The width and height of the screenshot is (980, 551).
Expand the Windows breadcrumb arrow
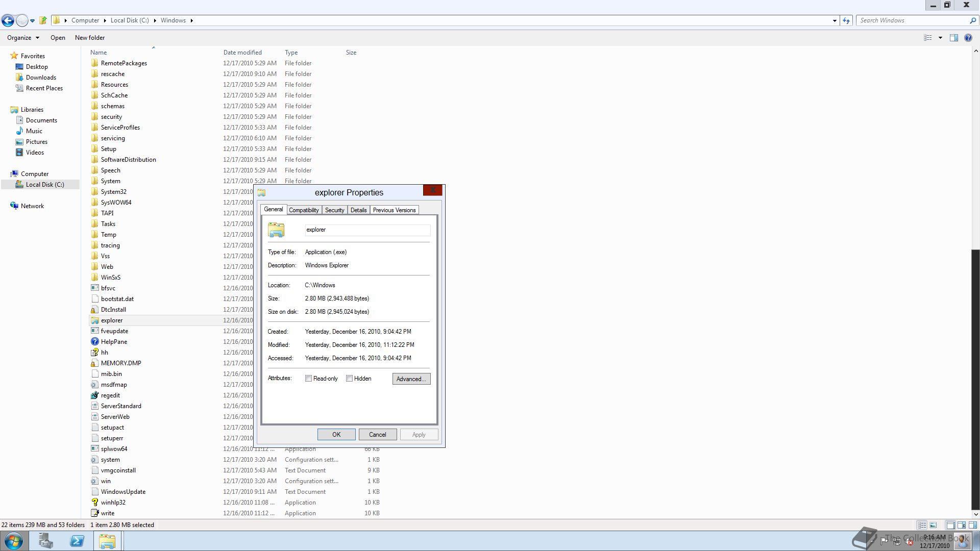(x=191, y=20)
